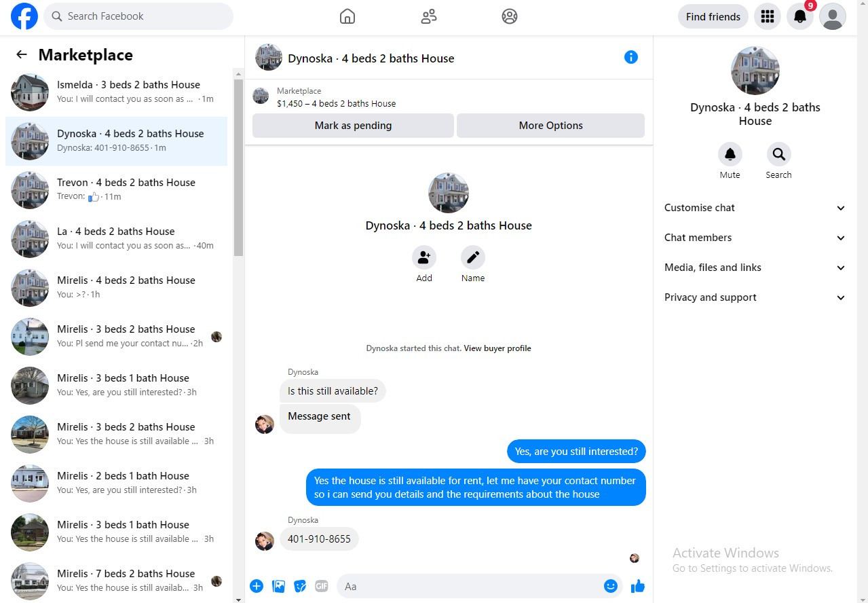Open the Notifications bell with 9 badge
868x603 pixels.
(x=800, y=16)
